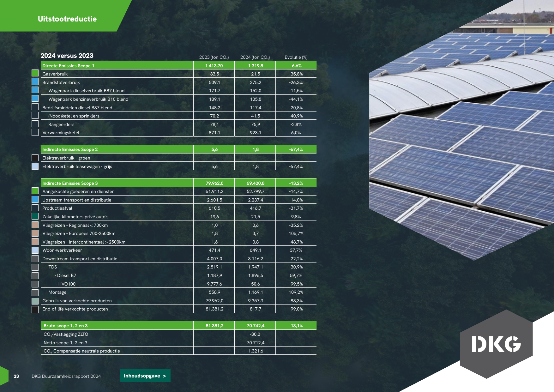Click the '2024 versus 2023' table title
This screenshot has height=392, width=554.
tap(67, 56)
